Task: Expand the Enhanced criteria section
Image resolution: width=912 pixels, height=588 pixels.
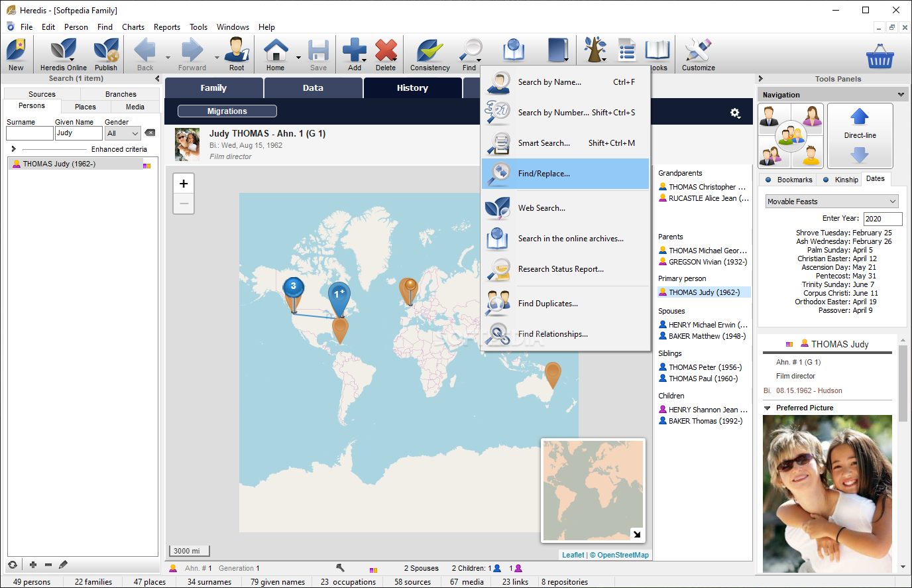Action: tap(14, 149)
